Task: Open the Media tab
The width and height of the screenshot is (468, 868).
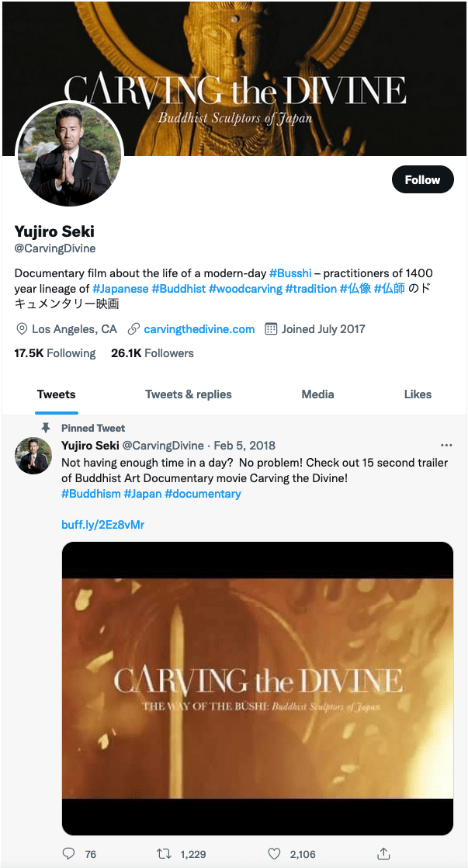Action: pyautogui.click(x=317, y=394)
